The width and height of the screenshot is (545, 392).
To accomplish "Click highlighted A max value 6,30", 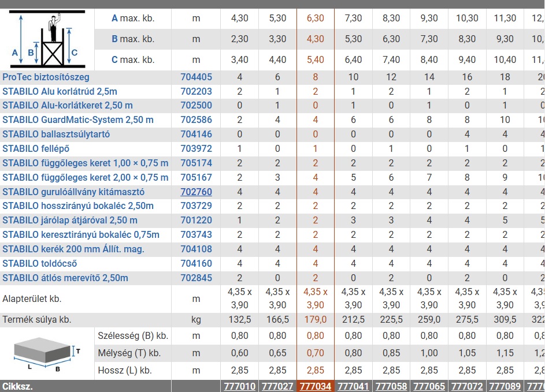I will (x=315, y=18).
